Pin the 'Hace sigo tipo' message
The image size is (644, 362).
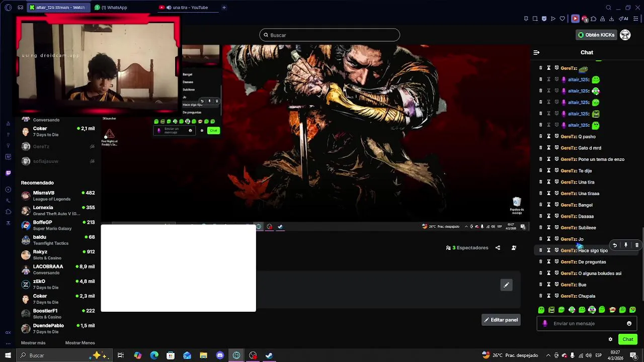(x=625, y=245)
